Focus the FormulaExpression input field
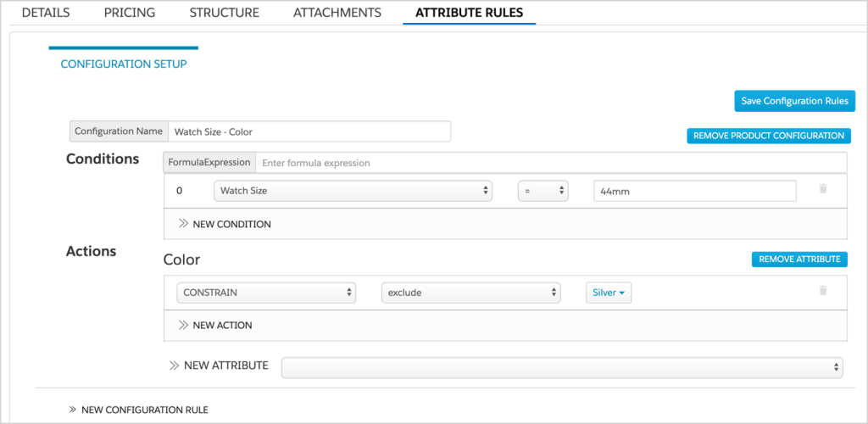Screen dimensions: 868x424 click(551, 162)
